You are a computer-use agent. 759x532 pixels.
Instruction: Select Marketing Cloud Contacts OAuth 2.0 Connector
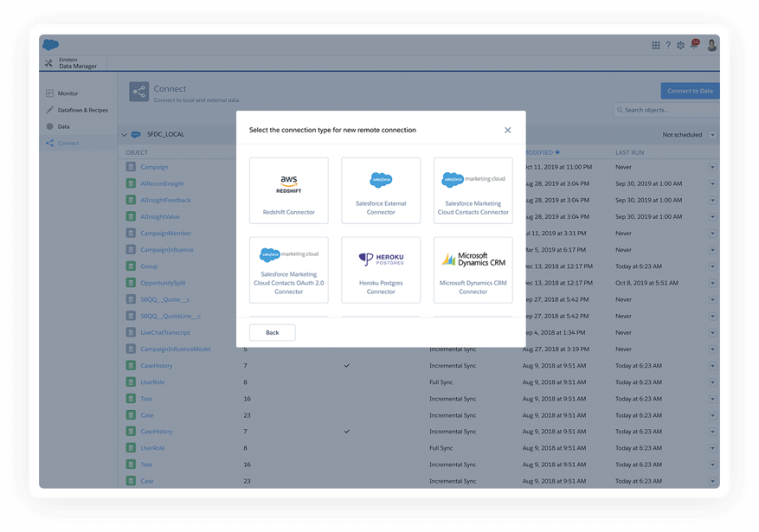tap(289, 270)
